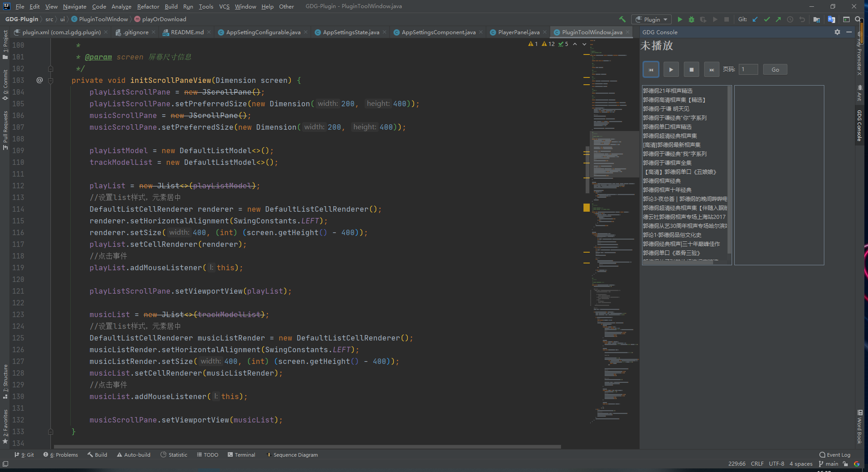Click the play button in GDG Console
The width and height of the screenshot is (868, 472).
(x=671, y=70)
